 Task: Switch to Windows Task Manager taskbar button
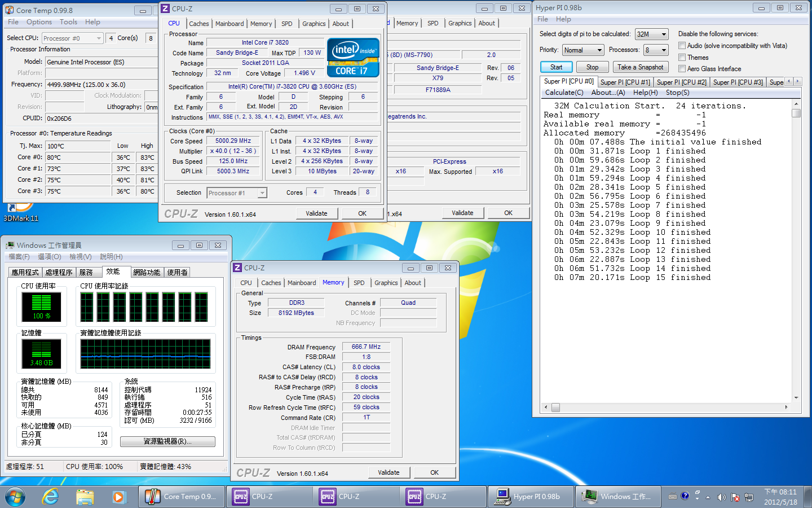coord(619,497)
